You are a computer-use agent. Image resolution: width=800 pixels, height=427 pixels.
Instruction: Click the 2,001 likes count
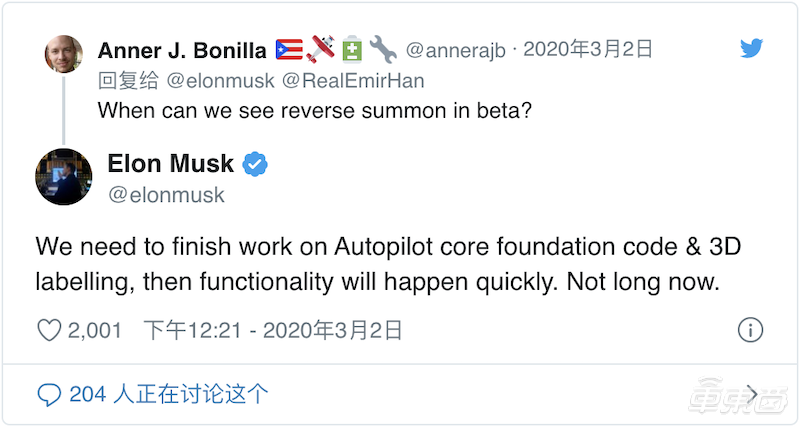click(95, 330)
